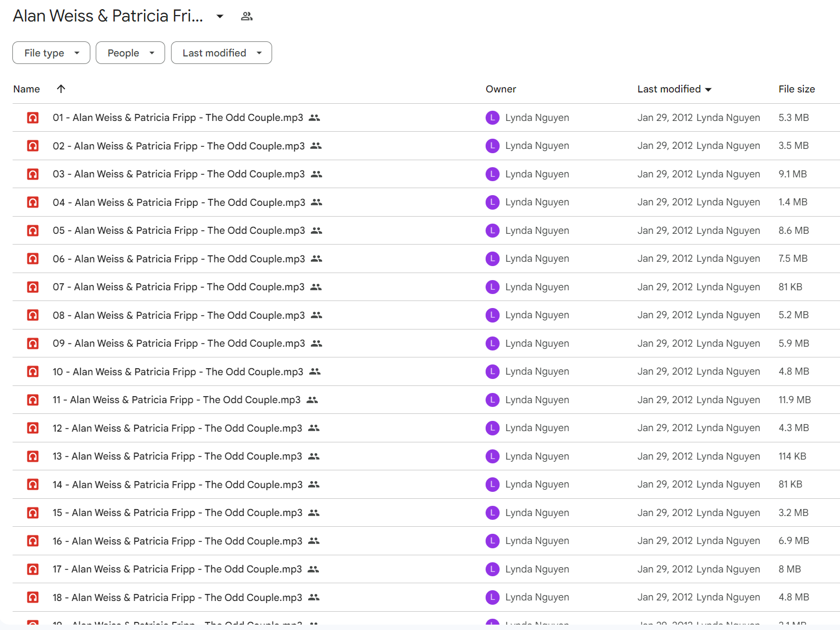
Task: Click the audio icon of file 12
Action: tap(33, 428)
